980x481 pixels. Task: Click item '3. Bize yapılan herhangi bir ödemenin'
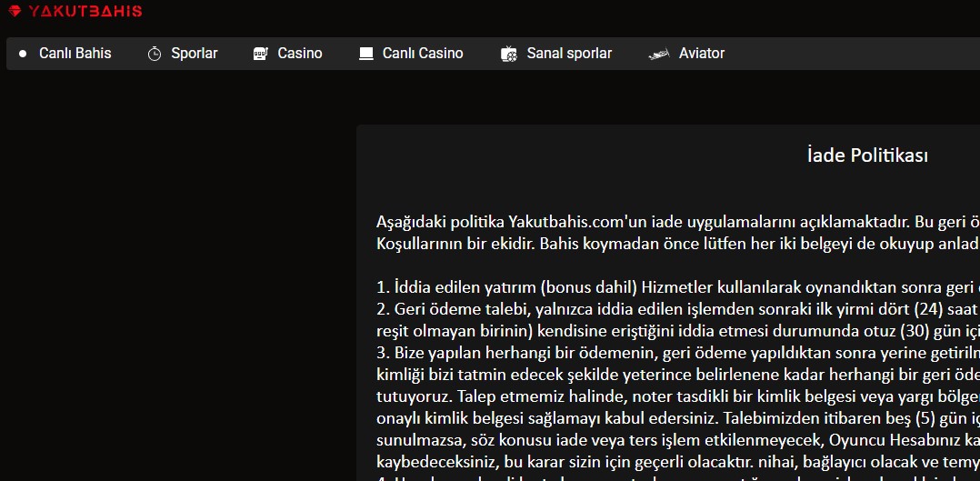coord(678,354)
